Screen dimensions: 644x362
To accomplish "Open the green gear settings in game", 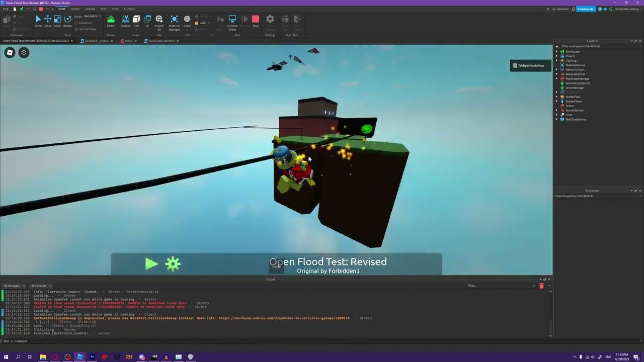I will (x=173, y=263).
